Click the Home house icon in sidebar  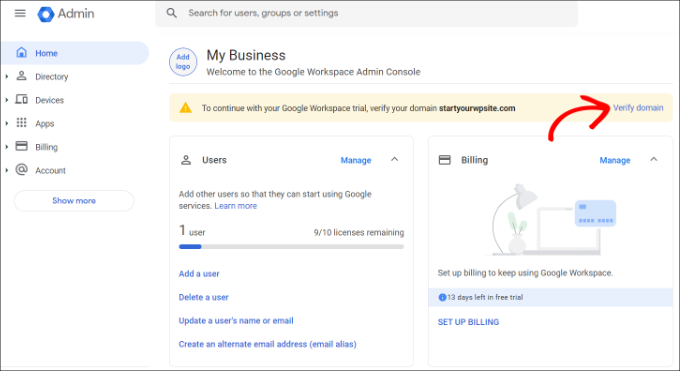(x=21, y=53)
